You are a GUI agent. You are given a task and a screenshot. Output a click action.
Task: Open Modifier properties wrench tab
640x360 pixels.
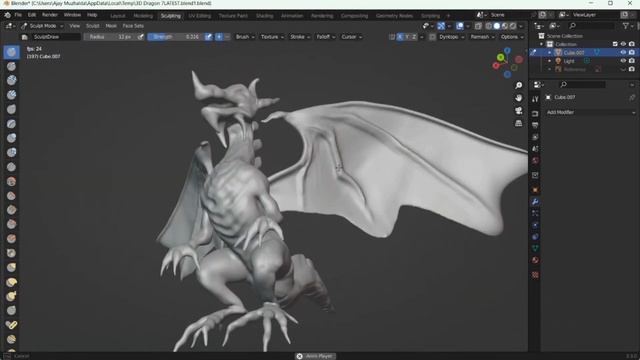point(535,202)
